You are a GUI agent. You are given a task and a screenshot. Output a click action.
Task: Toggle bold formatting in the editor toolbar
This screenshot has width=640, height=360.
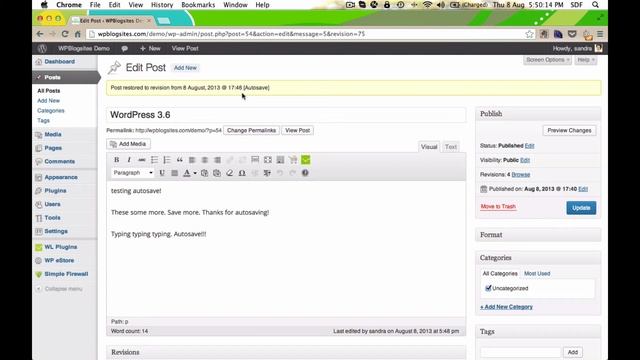click(x=116, y=160)
